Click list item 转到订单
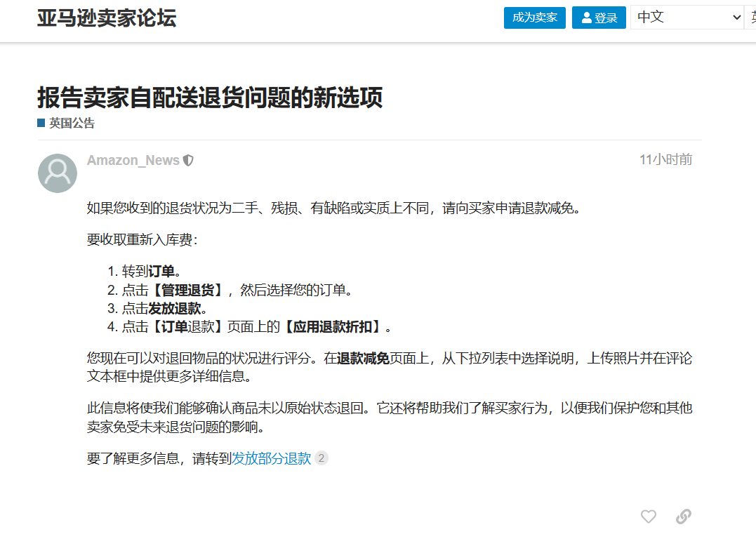This screenshot has height=539, width=756. [x=152, y=271]
